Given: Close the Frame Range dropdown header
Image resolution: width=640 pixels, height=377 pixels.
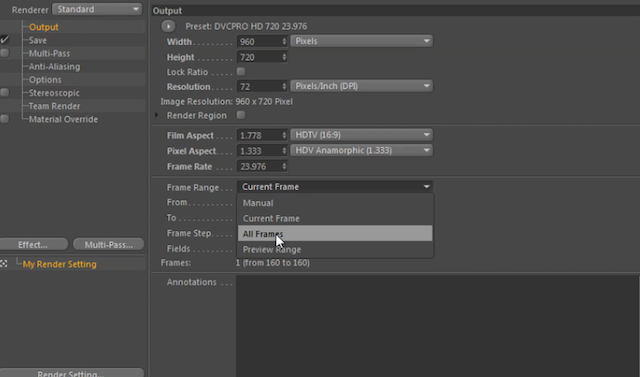Looking at the screenshot, I should 335,187.
